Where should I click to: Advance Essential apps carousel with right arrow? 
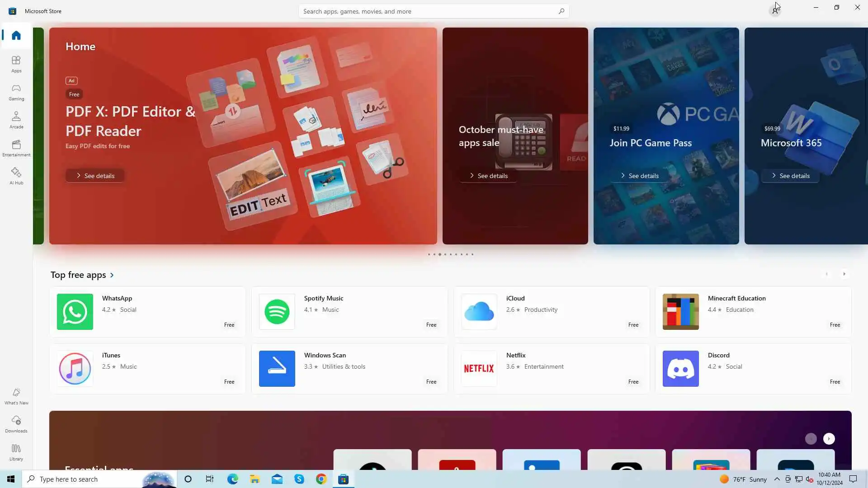(x=829, y=439)
